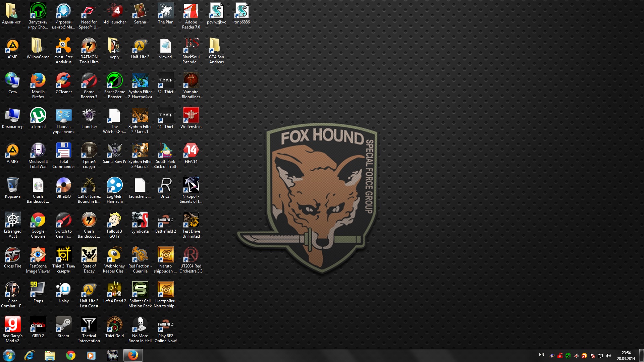Image resolution: width=644 pixels, height=362 pixels.
Task: Select the Medieval II Total War shortcut
Action: (x=38, y=155)
